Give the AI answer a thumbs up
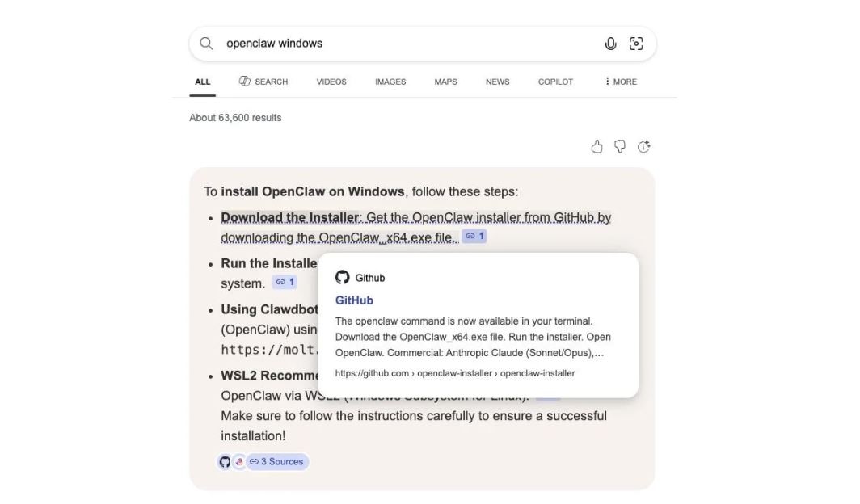The image size is (860, 504). pos(597,146)
